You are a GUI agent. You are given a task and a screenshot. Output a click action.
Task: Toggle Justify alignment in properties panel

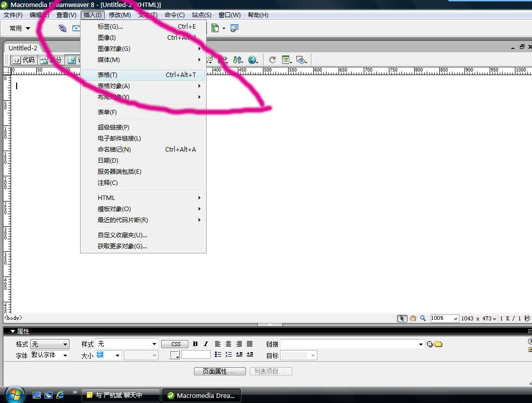[250, 344]
